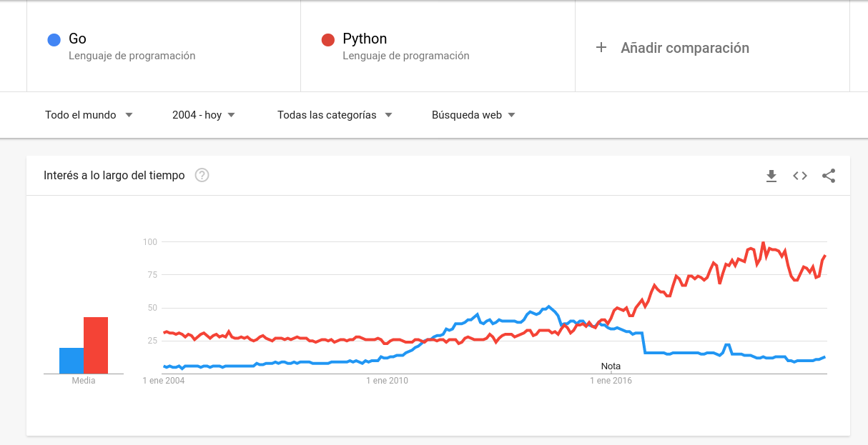Screen dimensions: 868x445
Task: Edit the Go search term
Action: (x=77, y=39)
